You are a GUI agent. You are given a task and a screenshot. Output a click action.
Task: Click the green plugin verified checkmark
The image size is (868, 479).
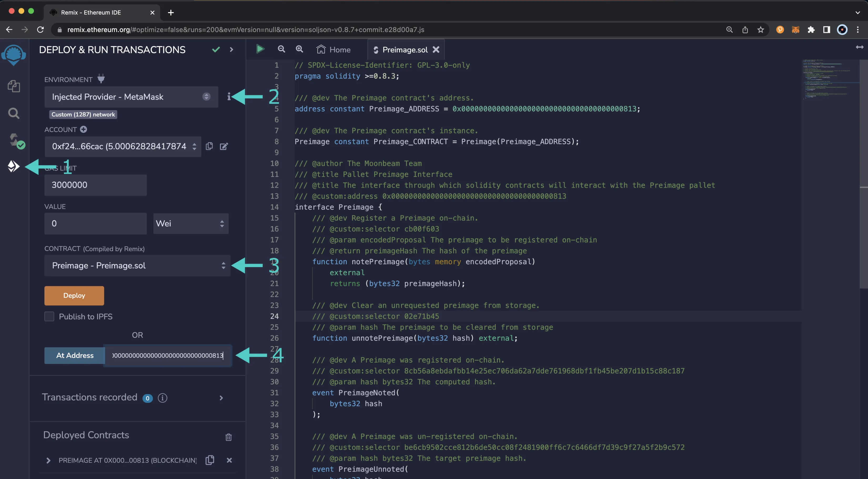216,49
